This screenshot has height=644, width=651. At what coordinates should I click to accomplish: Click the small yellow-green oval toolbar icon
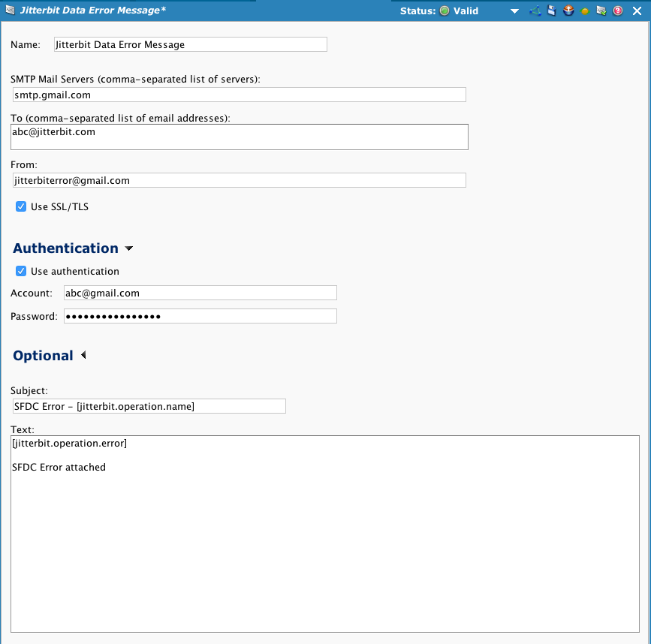point(585,11)
